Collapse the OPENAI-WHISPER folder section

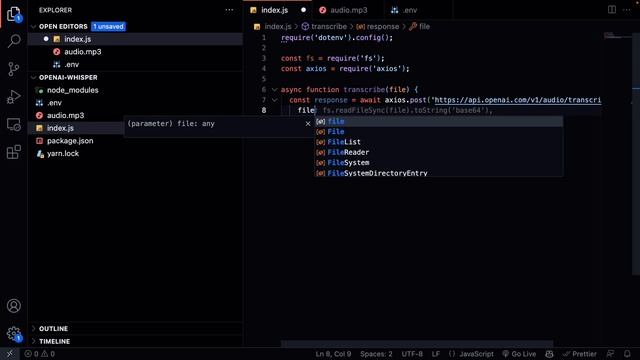33,78
